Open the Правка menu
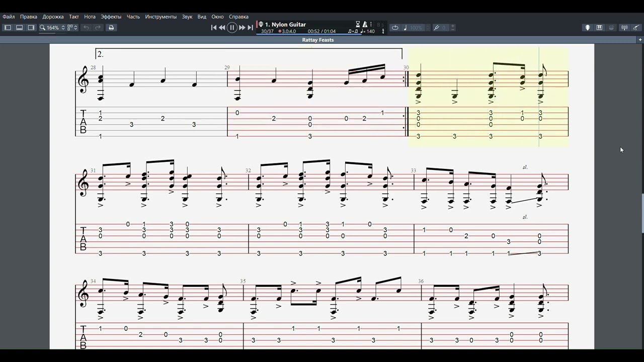644x362 pixels. click(29, 17)
